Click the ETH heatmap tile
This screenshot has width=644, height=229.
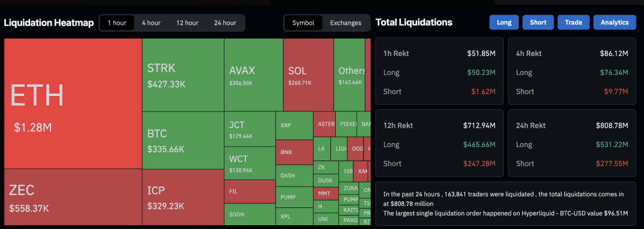pos(73,103)
